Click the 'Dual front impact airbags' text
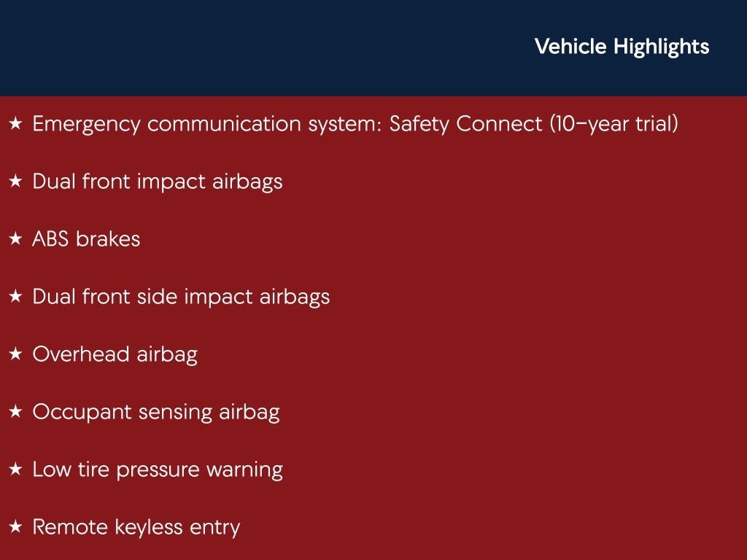 (x=157, y=182)
